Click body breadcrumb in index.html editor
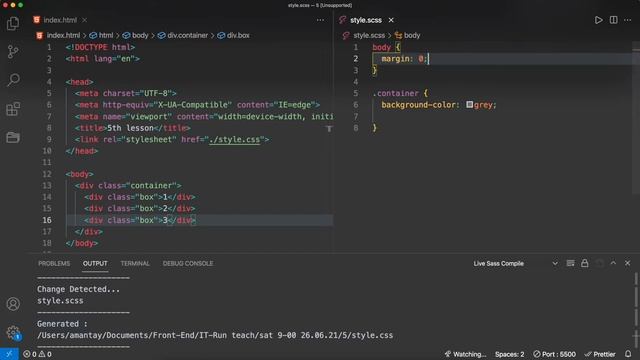The width and height of the screenshot is (640, 360). 140,36
